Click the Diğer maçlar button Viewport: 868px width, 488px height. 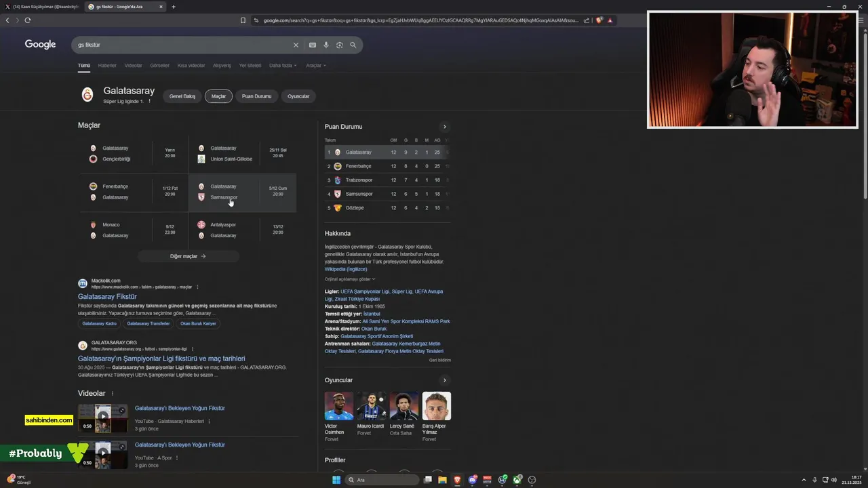(188, 256)
